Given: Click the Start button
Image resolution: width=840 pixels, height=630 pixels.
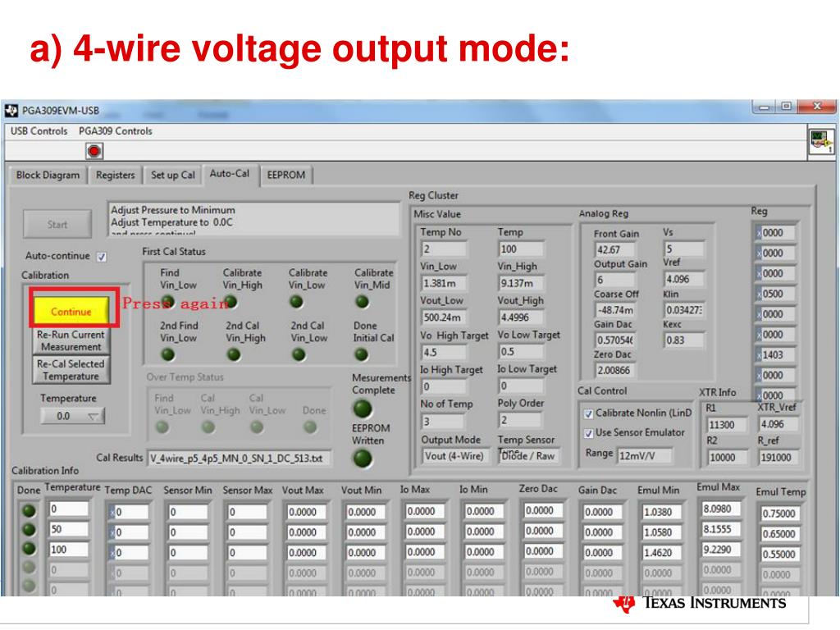Looking at the screenshot, I should [x=57, y=225].
